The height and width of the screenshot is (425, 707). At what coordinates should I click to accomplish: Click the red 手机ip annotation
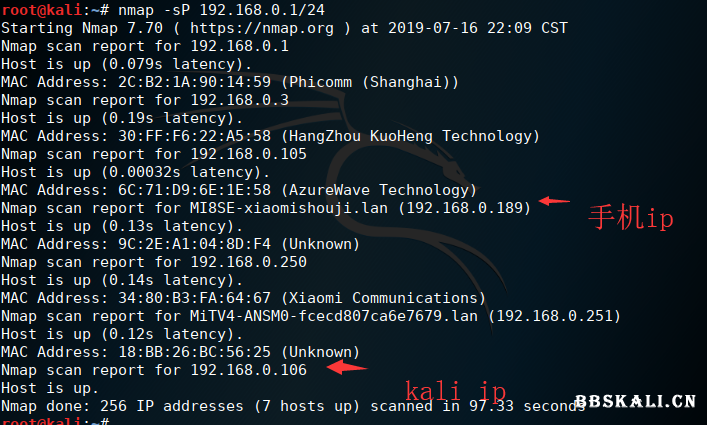coord(629,218)
